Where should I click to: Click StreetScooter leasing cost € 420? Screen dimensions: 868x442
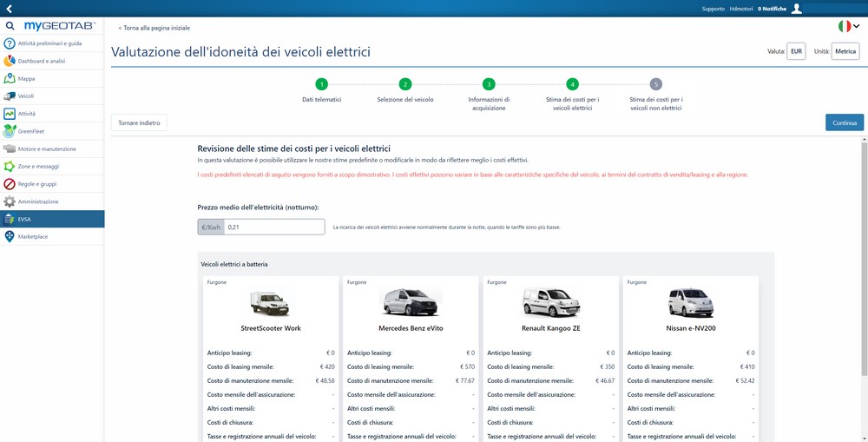click(329, 366)
